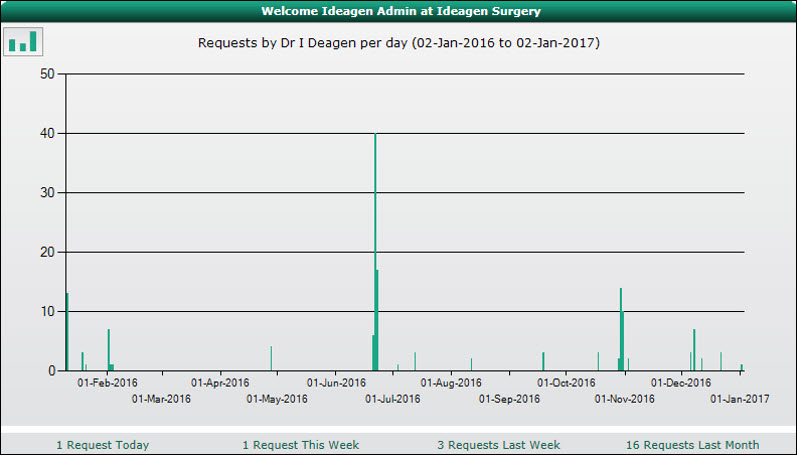This screenshot has width=797, height=455.
Task: Click the bar chart icon button
Action: click(23, 41)
